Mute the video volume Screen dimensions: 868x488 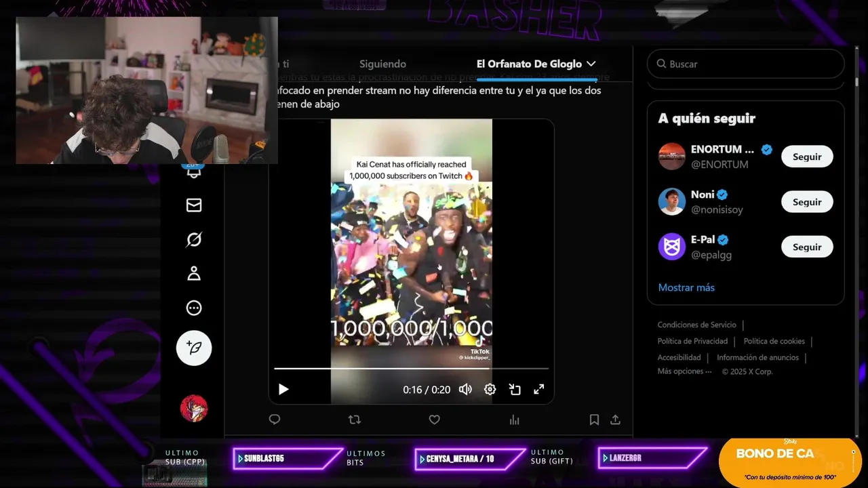tap(465, 389)
